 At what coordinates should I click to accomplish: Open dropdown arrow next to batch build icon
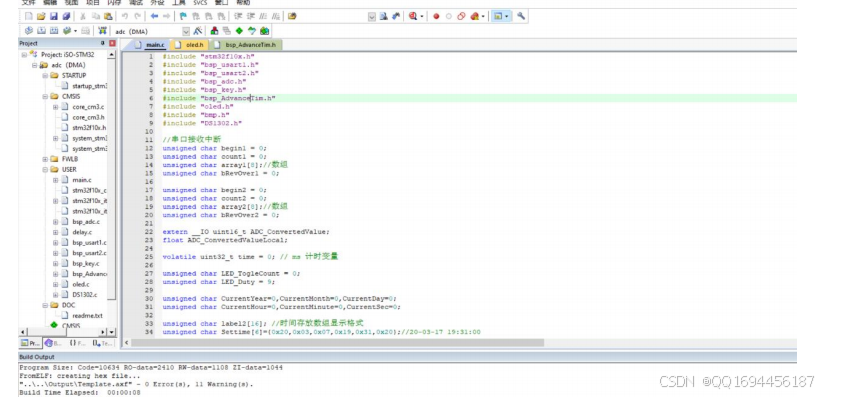[75, 31]
